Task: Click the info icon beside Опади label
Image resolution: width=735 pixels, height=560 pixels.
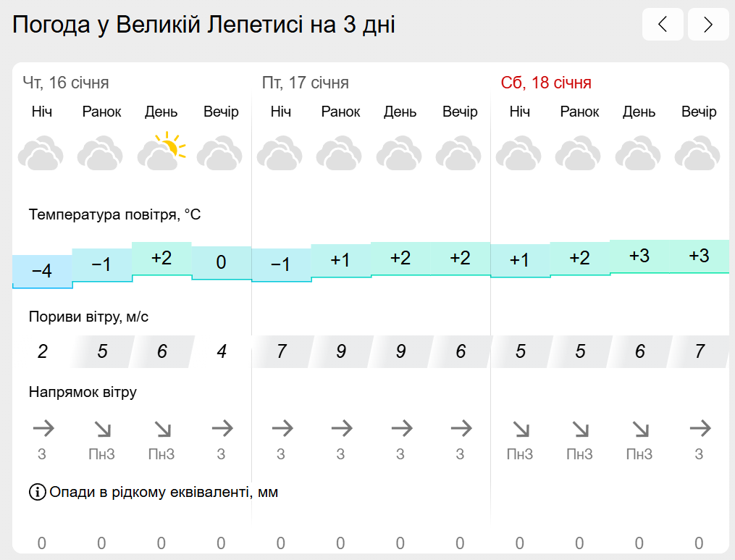Action: (x=38, y=492)
